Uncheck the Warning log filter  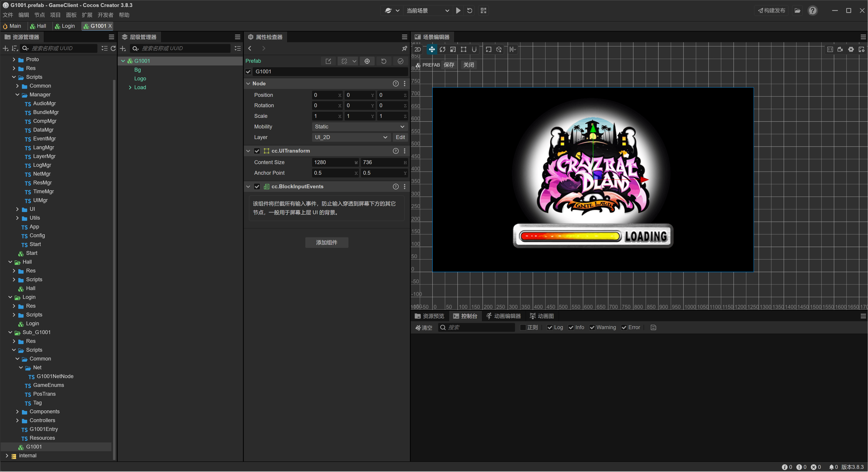coord(592,327)
